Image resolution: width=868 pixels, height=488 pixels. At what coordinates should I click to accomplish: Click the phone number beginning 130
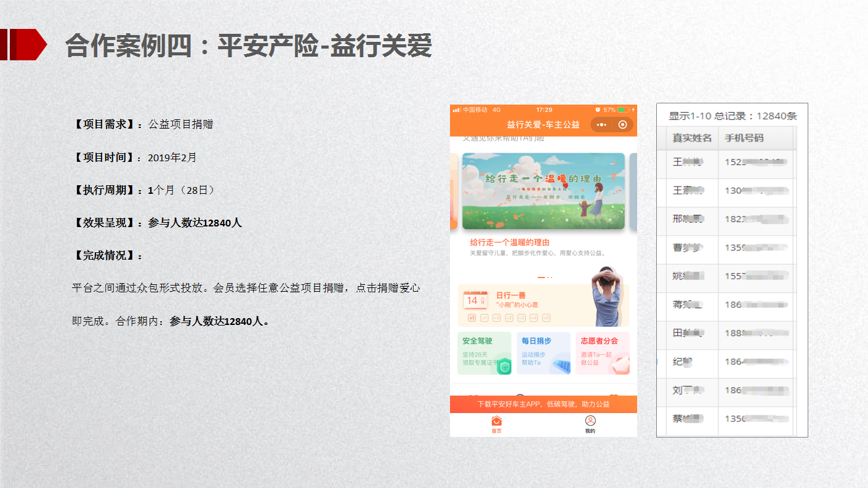tap(757, 191)
